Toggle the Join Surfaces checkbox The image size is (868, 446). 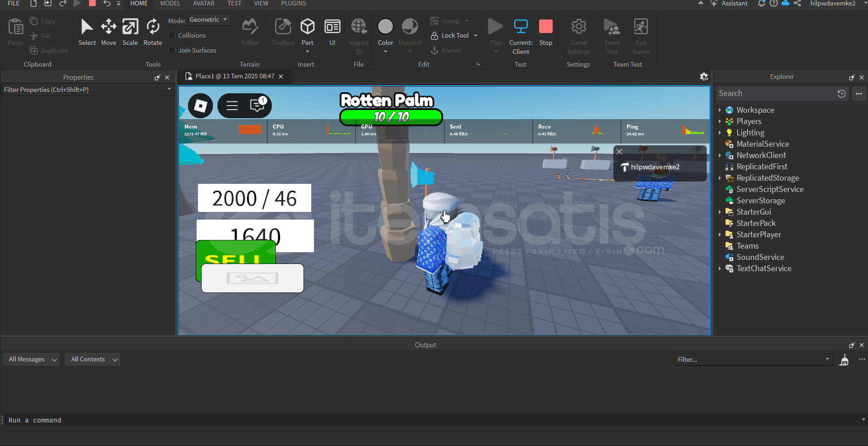click(172, 50)
